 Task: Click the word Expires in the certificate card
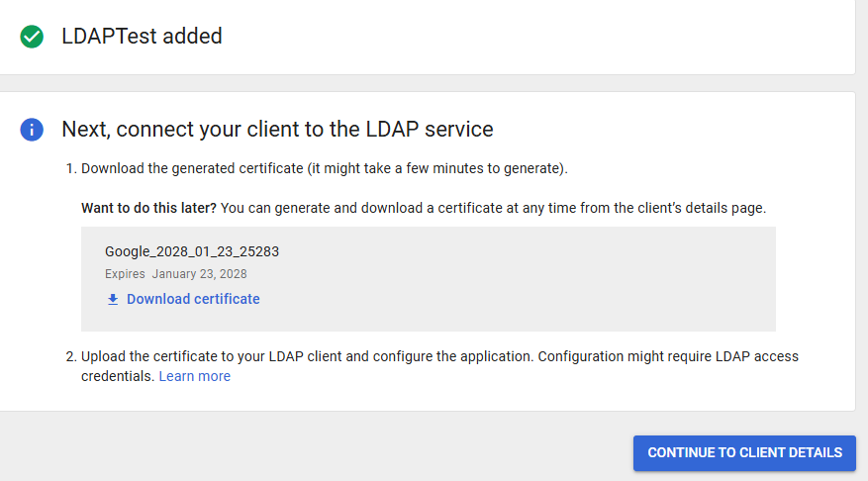125,274
